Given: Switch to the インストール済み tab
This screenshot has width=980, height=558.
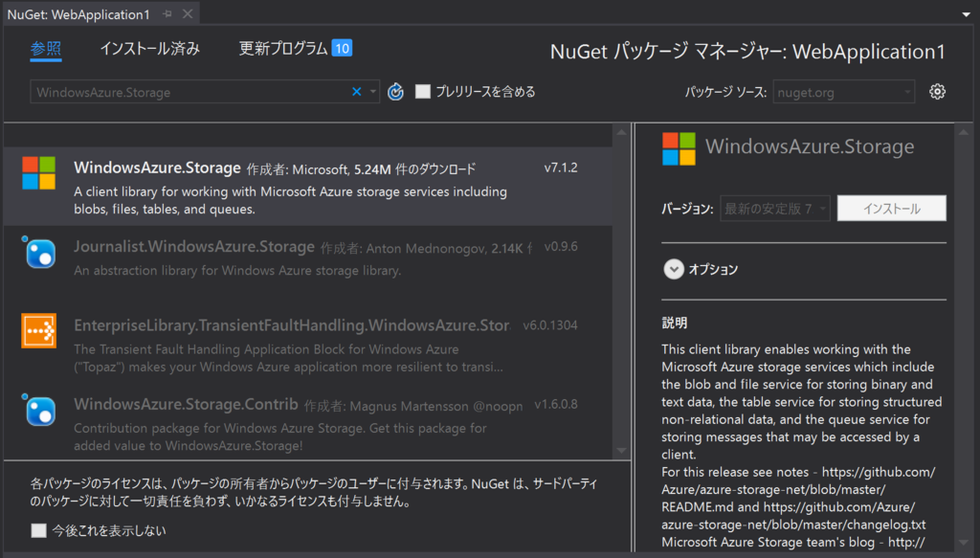Looking at the screenshot, I should [150, 49].
